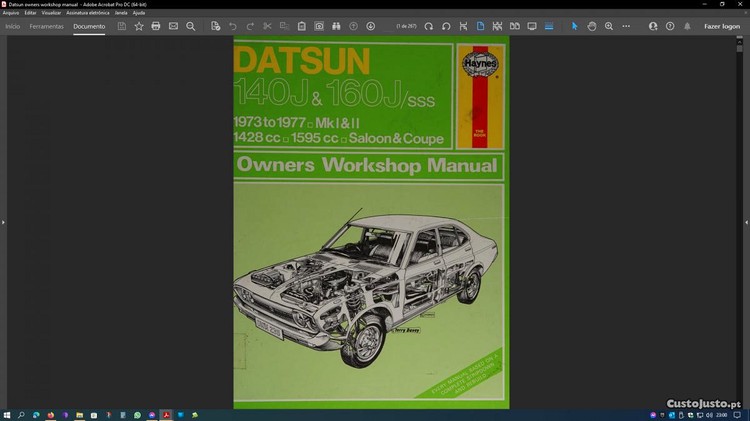Image resolution: width=750 pixels, height=421 pixels.
Task: Open the three-dots more tools menu
Action: coord(626,26)
